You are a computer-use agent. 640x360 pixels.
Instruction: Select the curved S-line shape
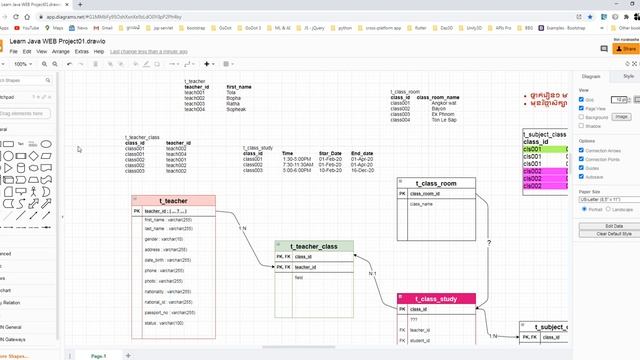(21, 203)
